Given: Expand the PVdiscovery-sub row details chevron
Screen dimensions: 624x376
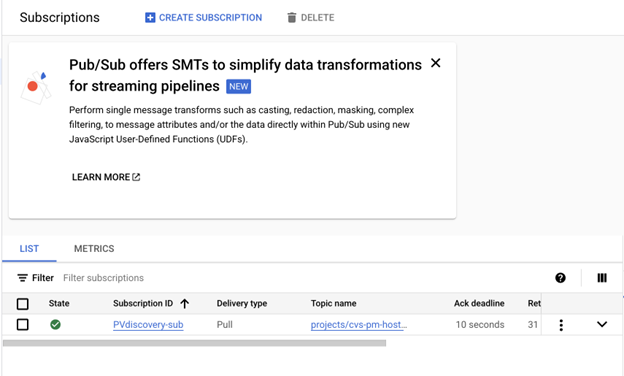Looking at the screenshot, I should (602, 324).
